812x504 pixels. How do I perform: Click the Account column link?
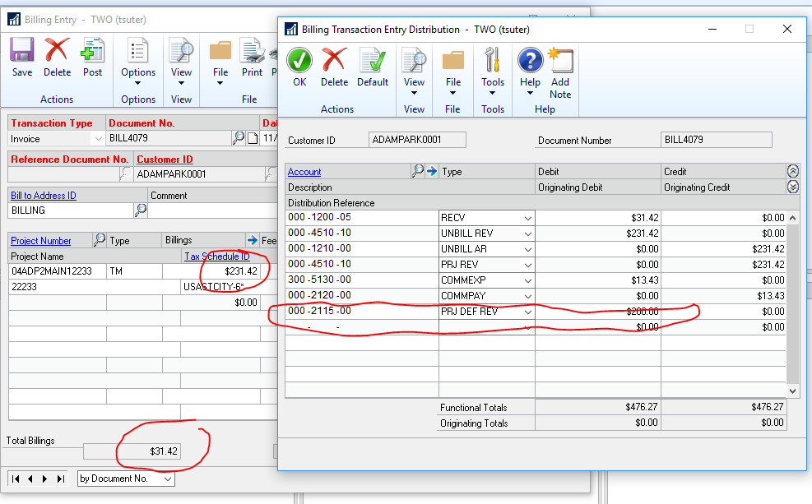tap(304, 172)
